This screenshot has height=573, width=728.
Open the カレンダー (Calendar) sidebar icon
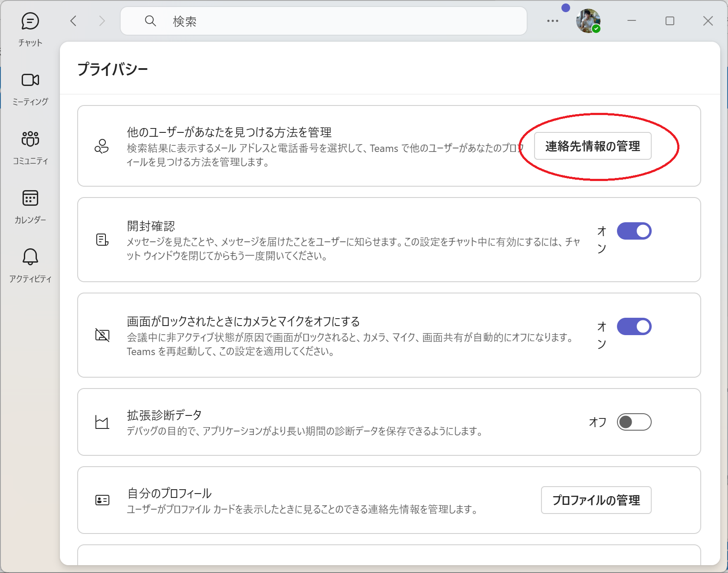pyautogui.click(x=30, y=198)
